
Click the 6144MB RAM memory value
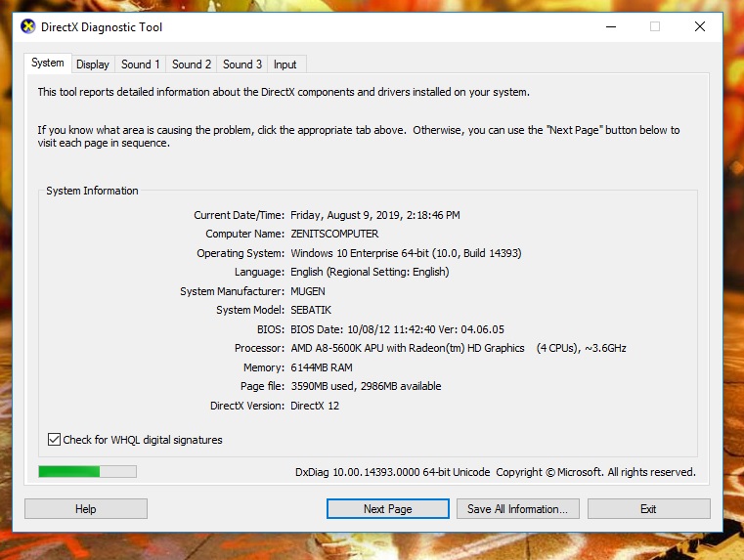(x=322, y=367)
